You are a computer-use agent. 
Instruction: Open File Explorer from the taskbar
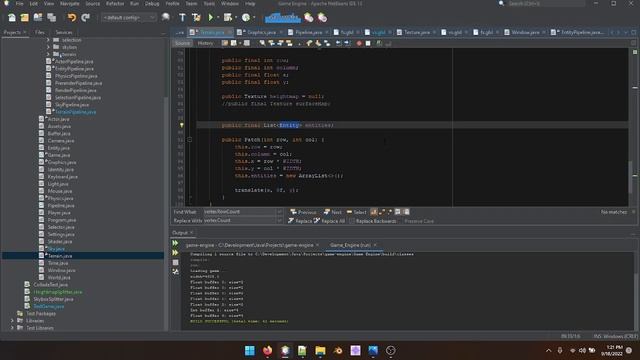click(320, 350)
